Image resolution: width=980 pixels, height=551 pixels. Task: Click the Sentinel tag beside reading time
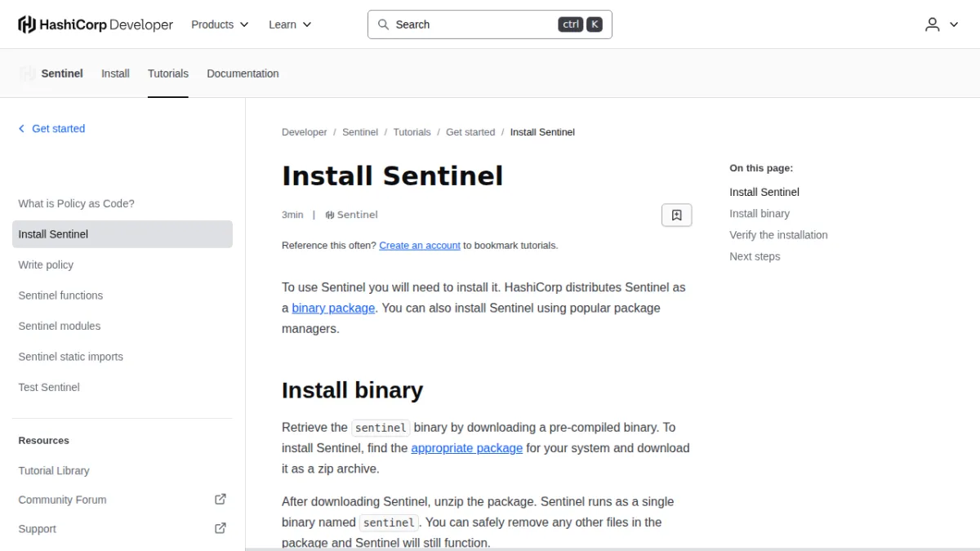click(351, 215)
